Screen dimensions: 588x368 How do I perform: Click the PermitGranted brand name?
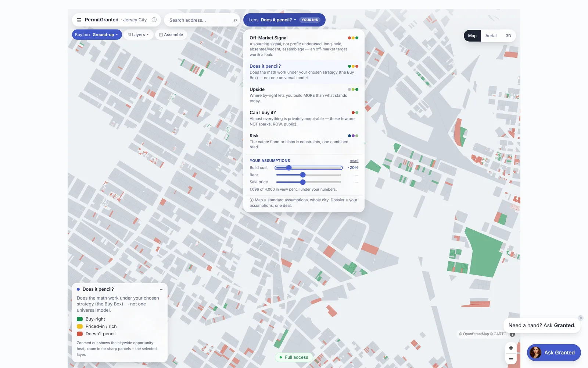[101, 20]
